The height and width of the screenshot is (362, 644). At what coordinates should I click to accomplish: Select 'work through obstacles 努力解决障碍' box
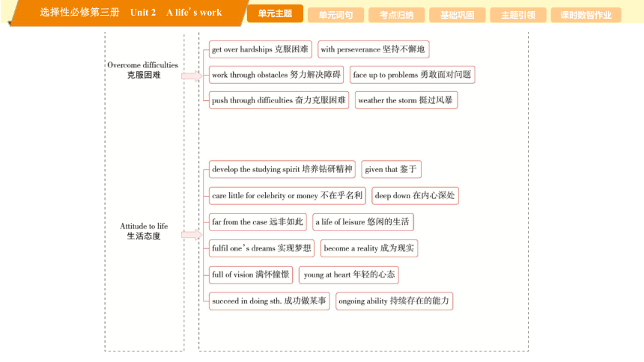[276, 75]
